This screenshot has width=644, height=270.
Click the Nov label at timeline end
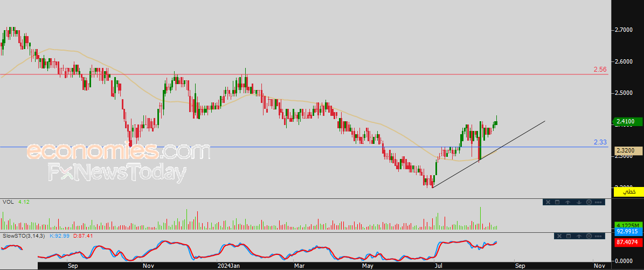(598, 266)
